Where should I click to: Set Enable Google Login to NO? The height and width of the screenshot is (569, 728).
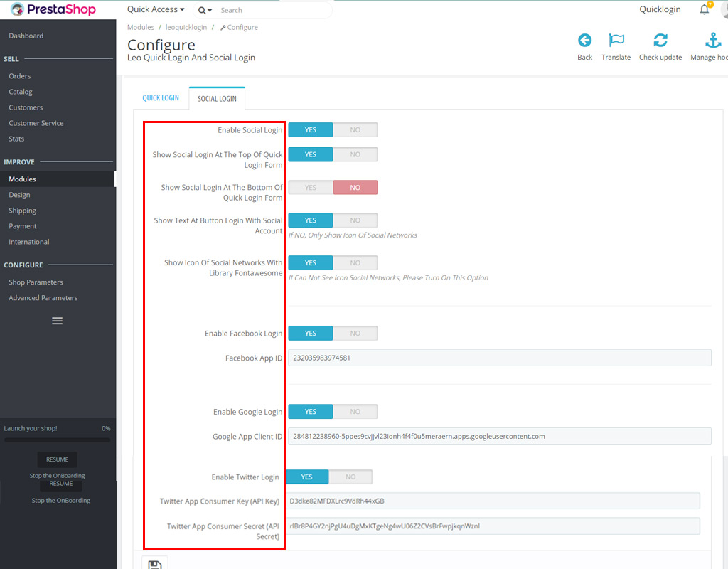tap(355, 412)
